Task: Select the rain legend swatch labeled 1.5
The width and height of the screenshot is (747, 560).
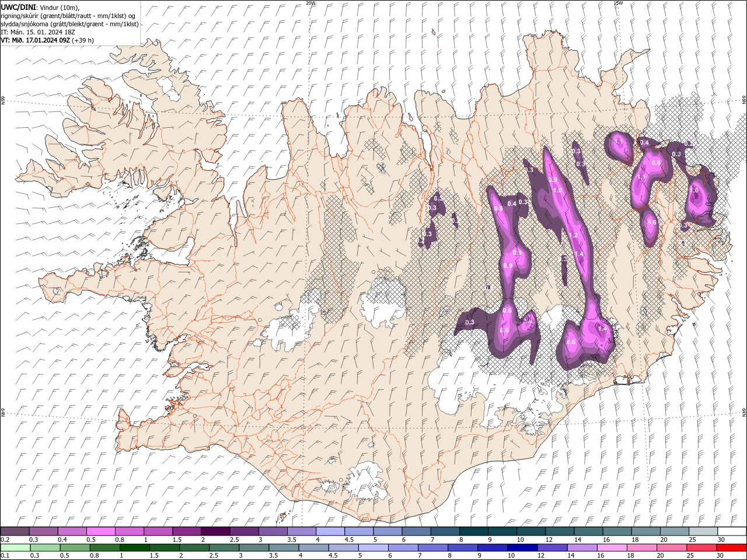Action: pos(166,548)
